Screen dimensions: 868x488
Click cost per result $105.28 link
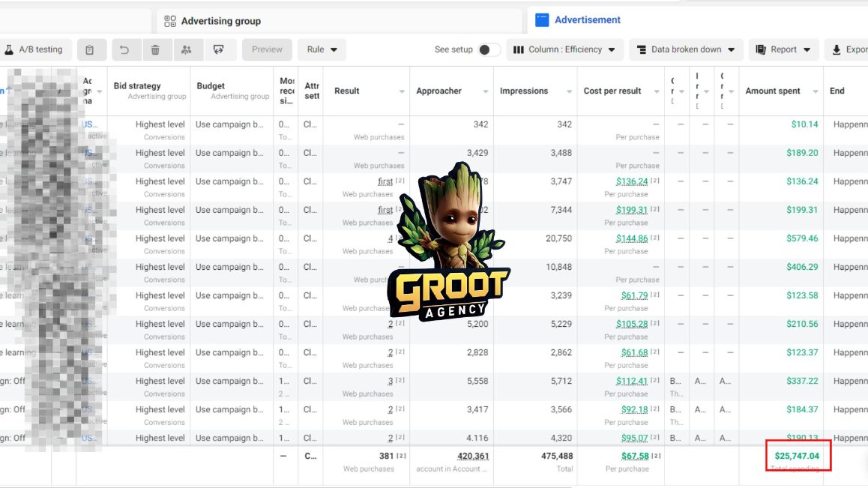pos(632,324)
